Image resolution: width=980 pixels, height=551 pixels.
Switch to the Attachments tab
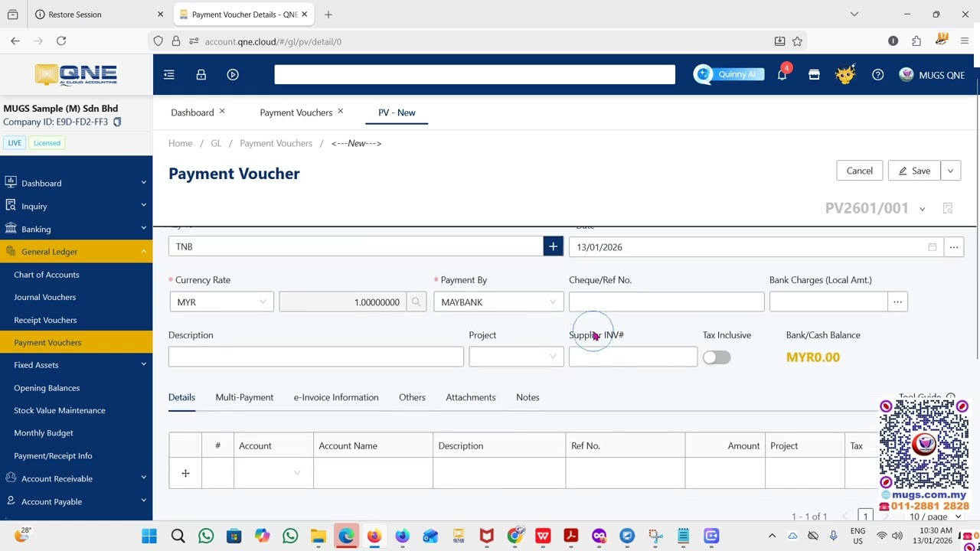click(x=471, y=397)
